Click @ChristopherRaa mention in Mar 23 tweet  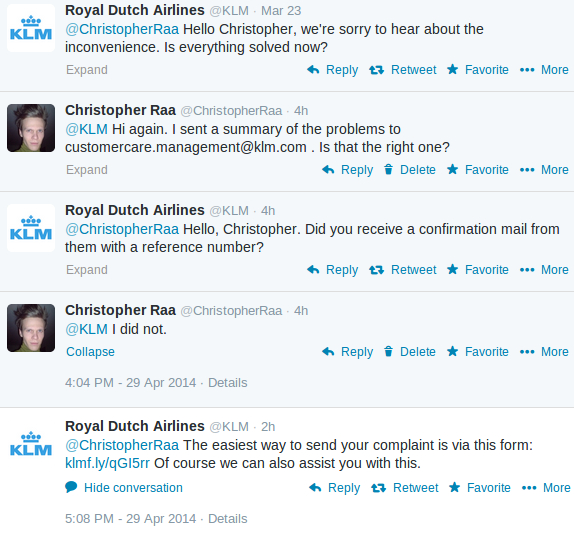[122, 29]
